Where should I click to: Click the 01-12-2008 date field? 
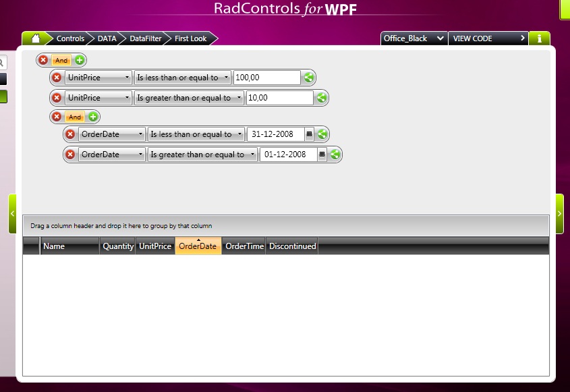tap(288, 155)
